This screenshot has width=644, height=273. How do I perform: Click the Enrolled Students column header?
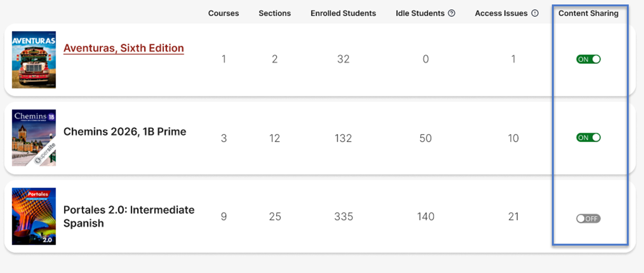pos(343,13)
